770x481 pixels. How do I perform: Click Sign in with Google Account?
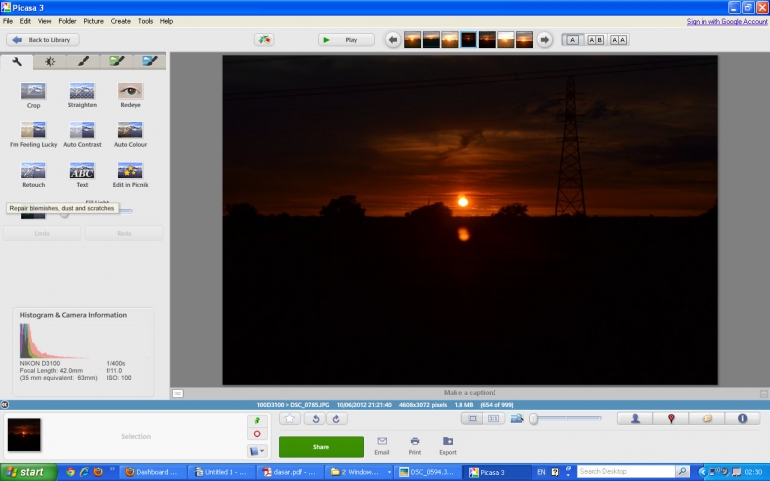727,21
